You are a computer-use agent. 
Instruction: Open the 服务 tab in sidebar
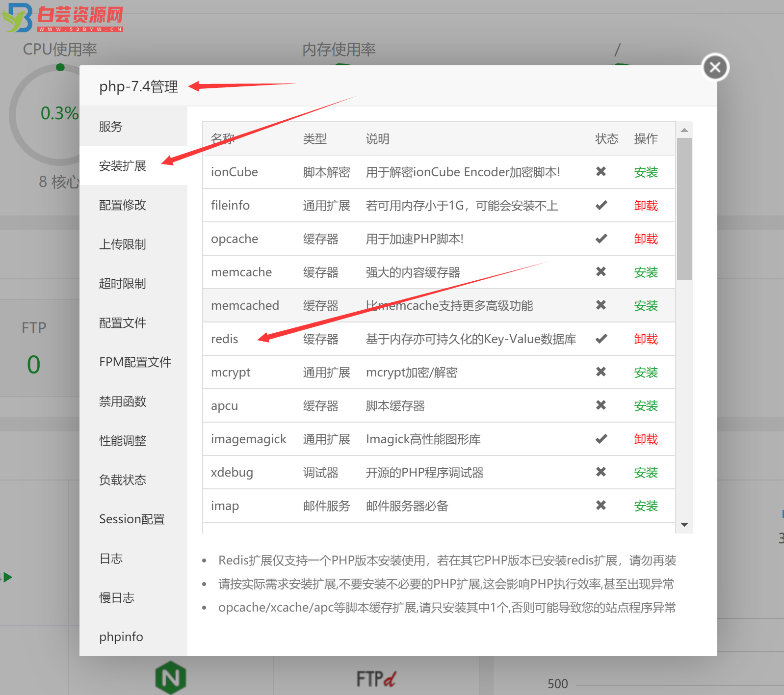tap(133, 127)
